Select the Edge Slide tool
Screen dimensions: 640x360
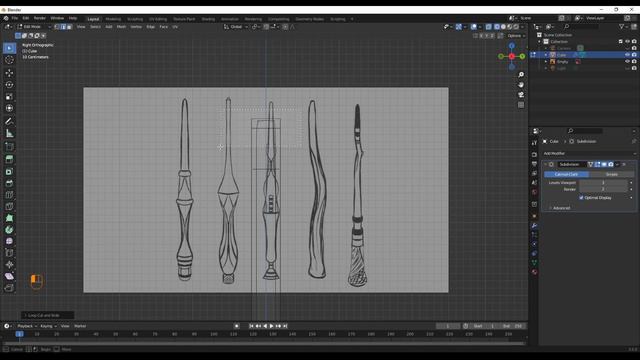point(9,253)
